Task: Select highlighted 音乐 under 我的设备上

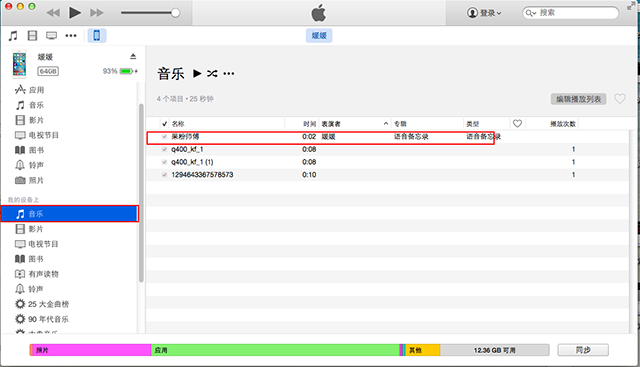Action: click(x=70, y=214)
